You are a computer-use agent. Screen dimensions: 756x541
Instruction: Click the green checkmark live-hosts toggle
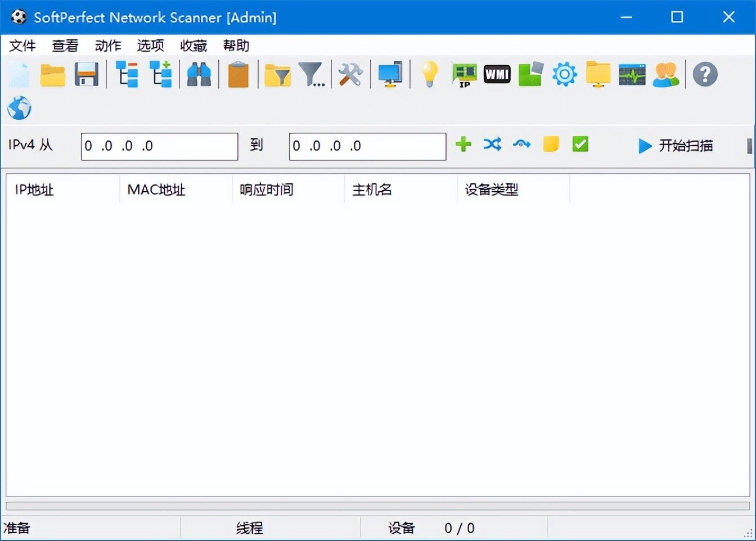click(580, 145)
